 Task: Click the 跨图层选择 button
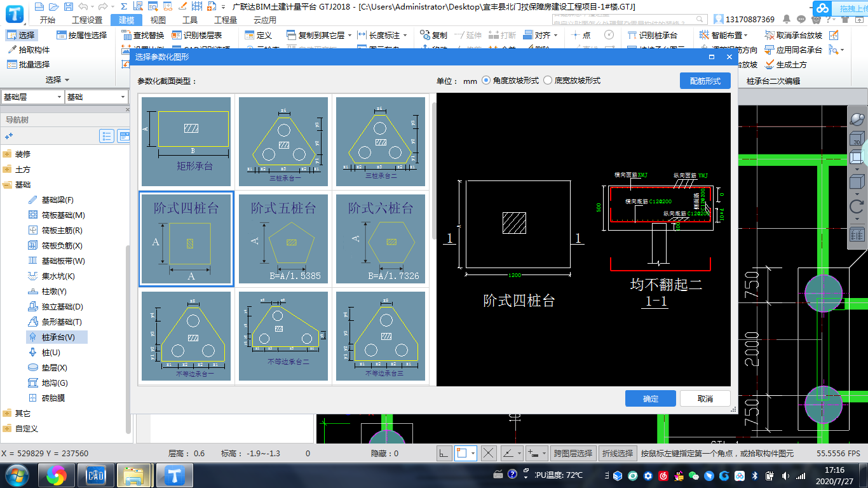tap(573, 453)
